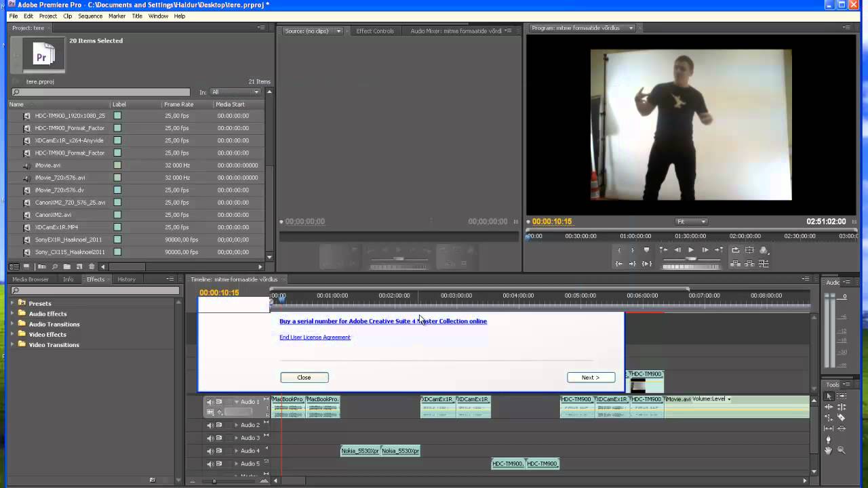Open the Marker menu

point(117,16)
